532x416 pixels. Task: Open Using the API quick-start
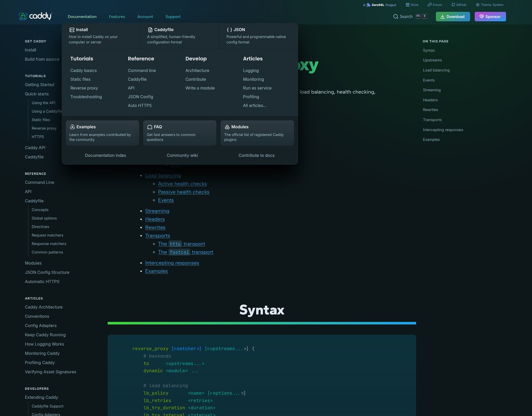[43, 103]
